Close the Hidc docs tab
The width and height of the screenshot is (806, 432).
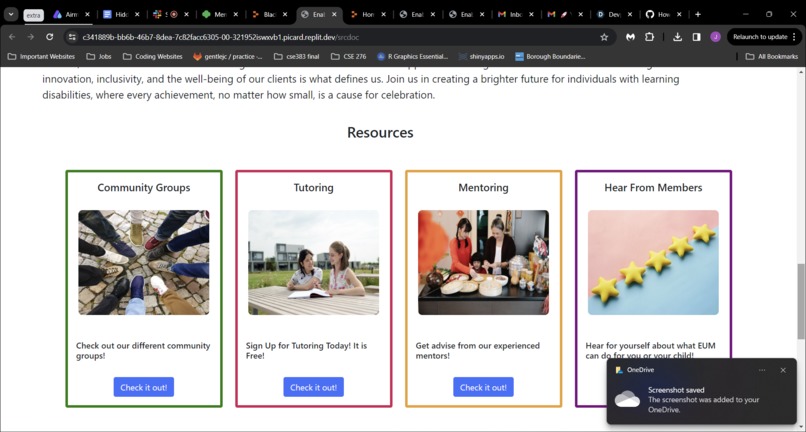coord(137,14)
